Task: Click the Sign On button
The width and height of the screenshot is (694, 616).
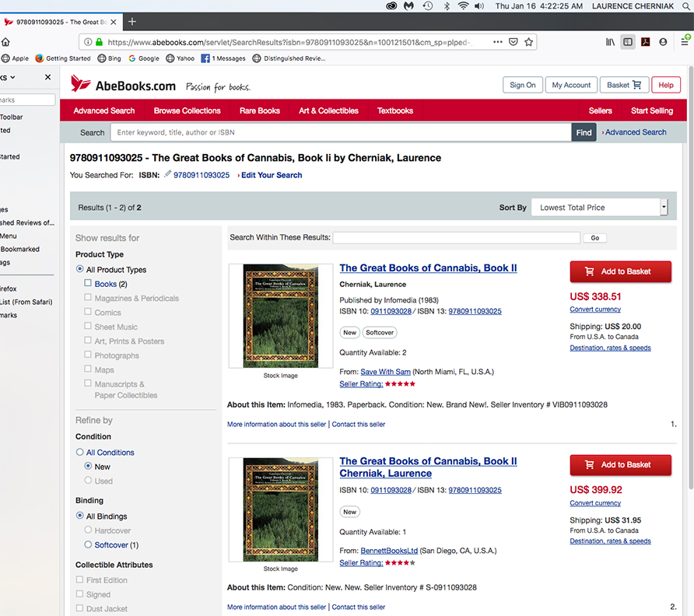Action: coord(522,85)
